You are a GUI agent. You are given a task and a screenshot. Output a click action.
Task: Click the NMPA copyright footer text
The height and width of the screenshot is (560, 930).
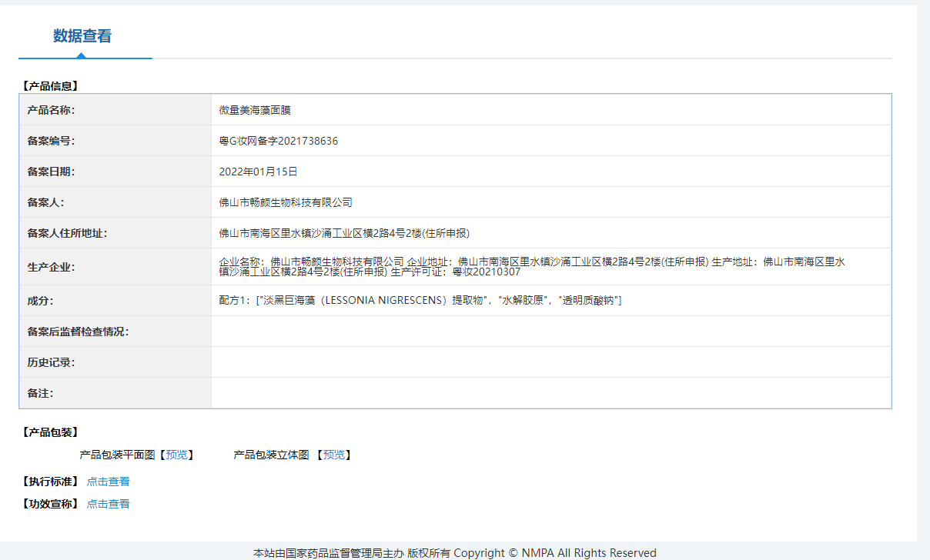pos(453,552)
